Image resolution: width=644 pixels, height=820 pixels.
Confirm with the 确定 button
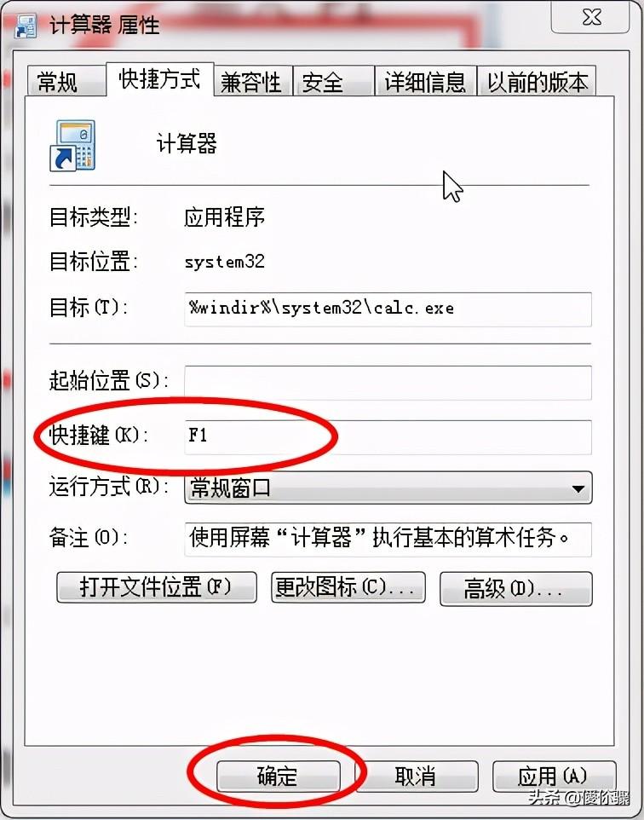[x=278, y=776]
